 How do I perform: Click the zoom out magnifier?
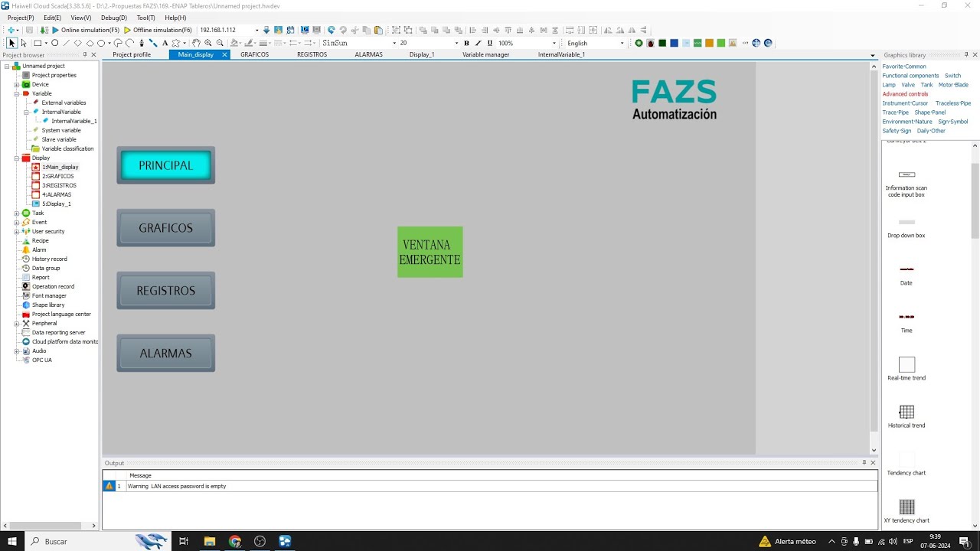[x=220, y=43]
